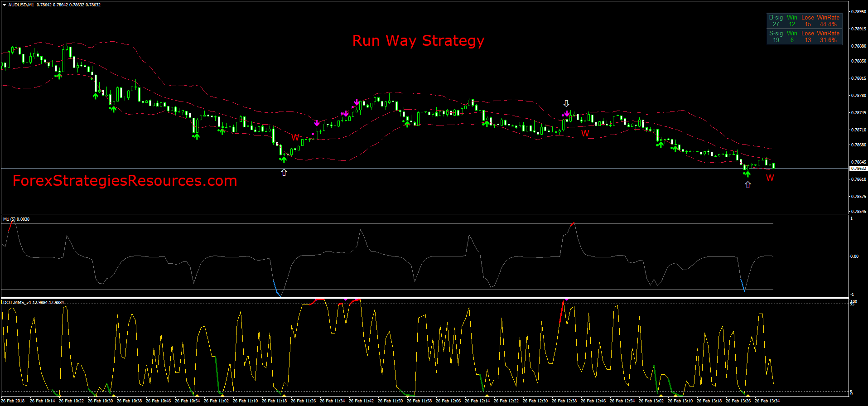Click the red W label under the latest candle
Screen dimensions: 868x406
pyautogui.click(x=770, y=178)
